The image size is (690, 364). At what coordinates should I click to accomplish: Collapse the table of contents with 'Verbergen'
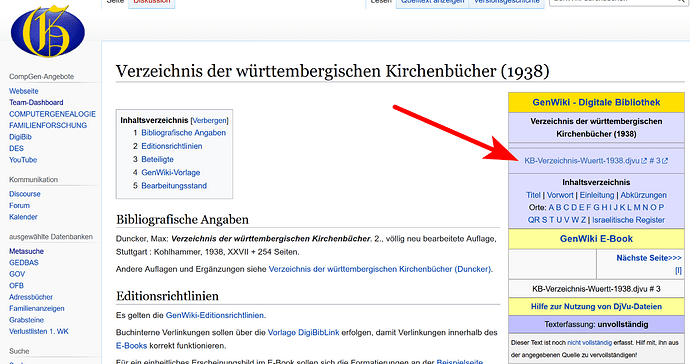209,120
